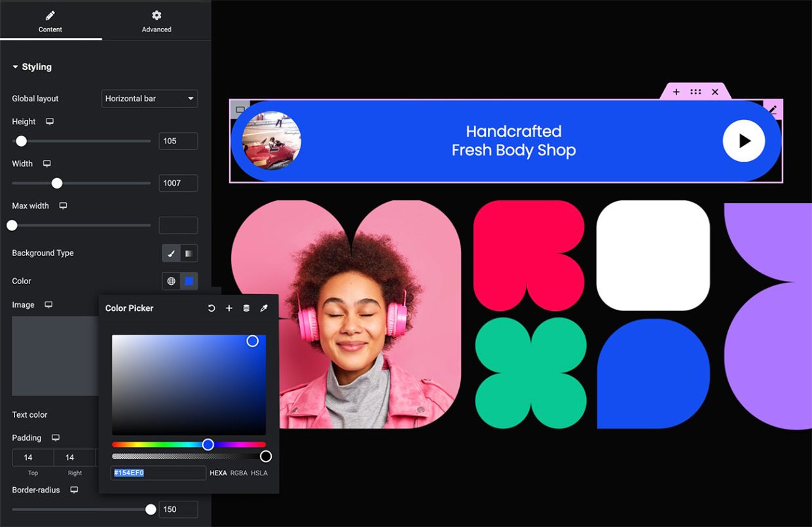Open the Global layout dropdown
Screen dimensions: 812x527
[150, 99]
